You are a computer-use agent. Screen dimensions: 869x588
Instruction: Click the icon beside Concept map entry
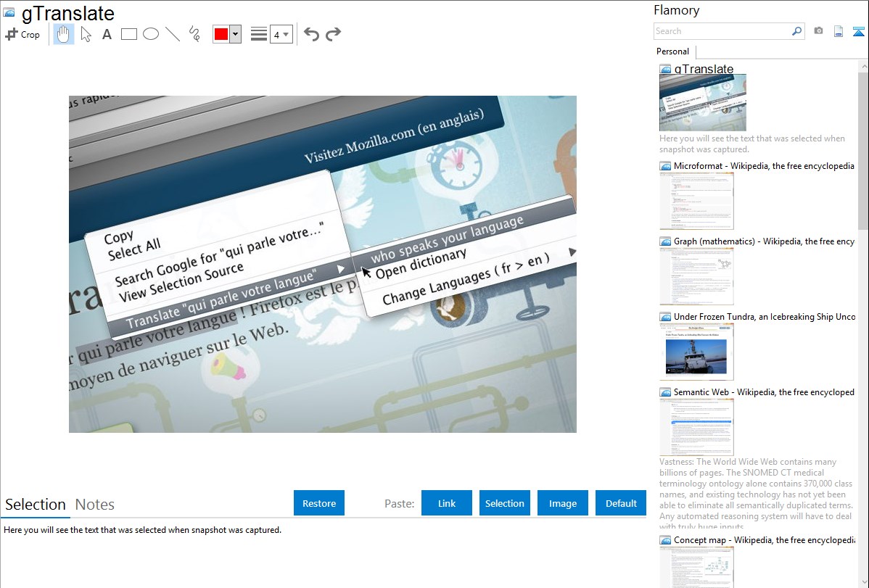pos(665,540)
